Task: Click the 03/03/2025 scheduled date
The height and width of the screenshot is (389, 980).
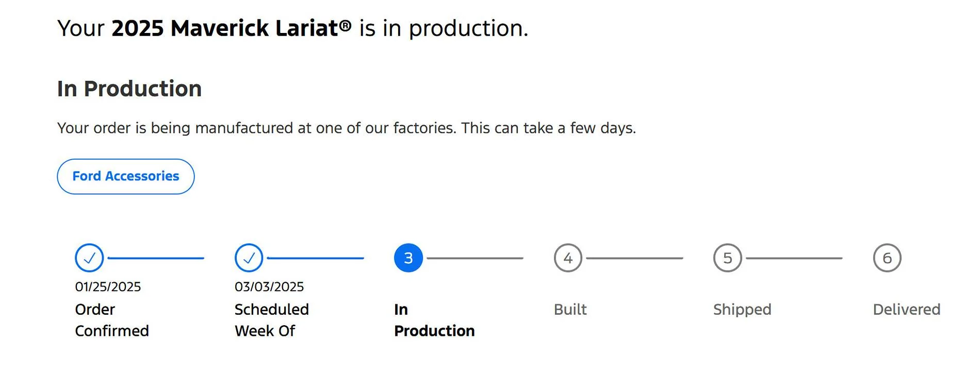Action: 269,286
